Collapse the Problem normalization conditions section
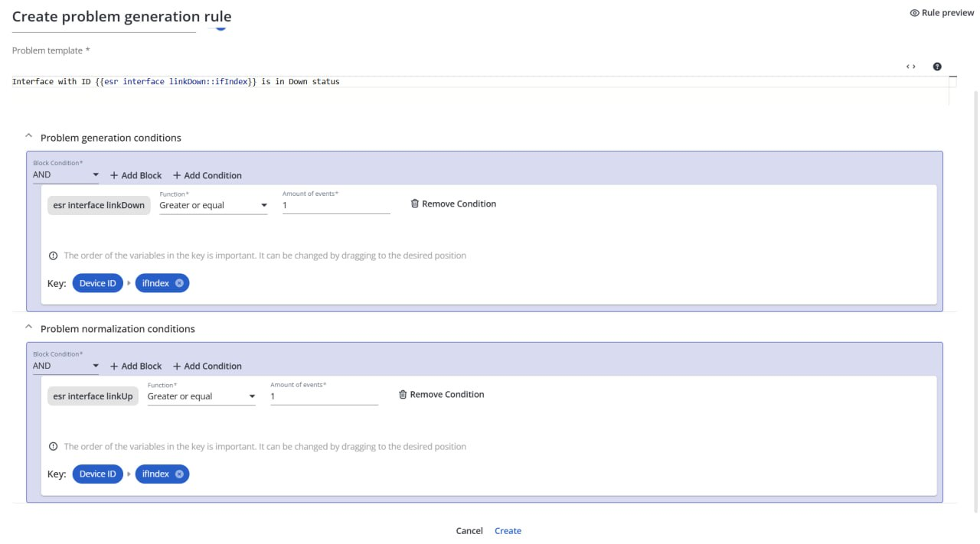Viewport: 980px width, 544px height. click(29, 328)
